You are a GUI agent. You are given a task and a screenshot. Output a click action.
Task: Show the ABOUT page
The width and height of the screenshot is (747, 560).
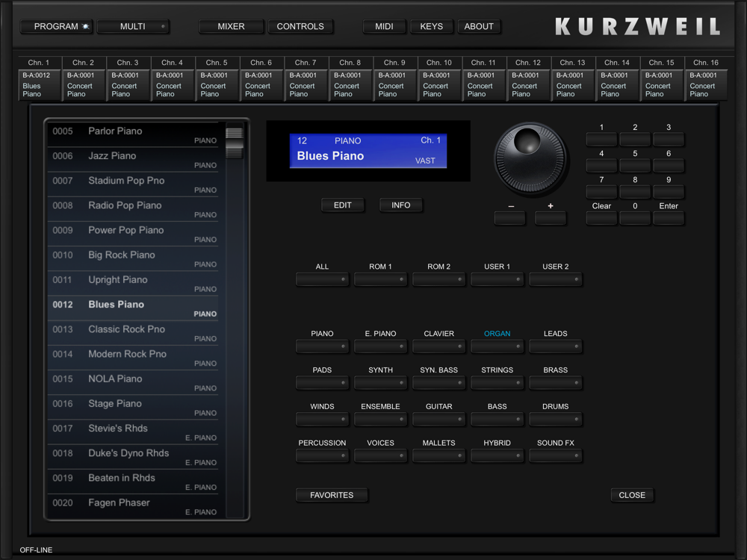click(x=479, y=27)
